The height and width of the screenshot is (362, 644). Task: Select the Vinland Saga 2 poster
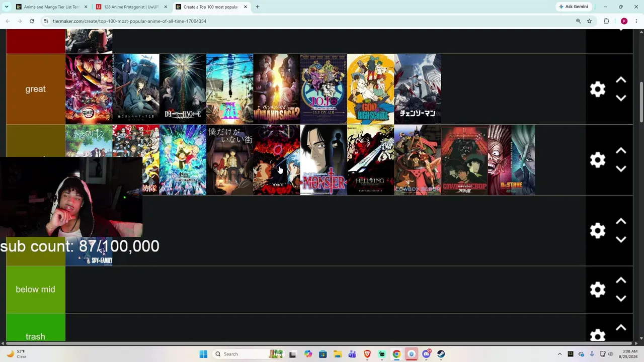click(277, 89)
